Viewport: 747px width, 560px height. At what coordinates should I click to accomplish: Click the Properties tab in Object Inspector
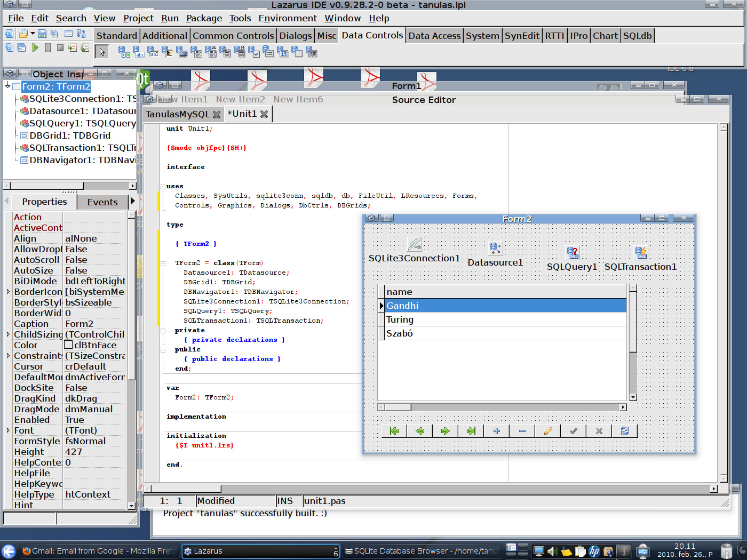[x=44, y=202]
